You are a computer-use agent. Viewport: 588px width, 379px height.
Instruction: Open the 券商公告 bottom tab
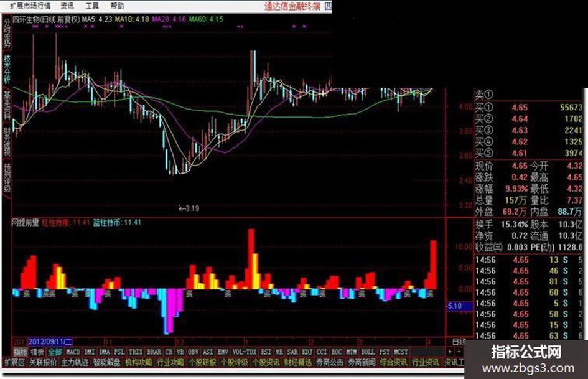point(330,362)
